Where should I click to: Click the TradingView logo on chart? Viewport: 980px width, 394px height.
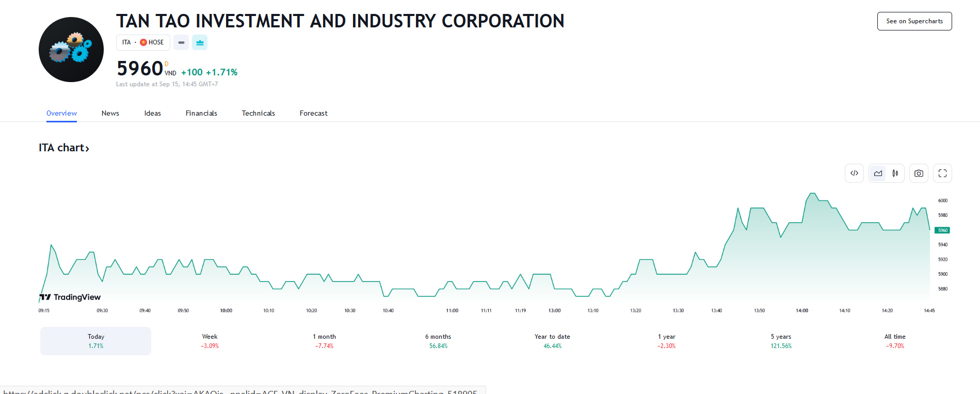coord(70,297)
